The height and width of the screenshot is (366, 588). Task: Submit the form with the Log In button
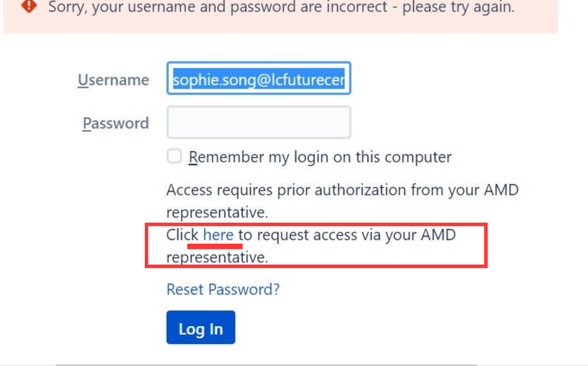tap(201, 327)
